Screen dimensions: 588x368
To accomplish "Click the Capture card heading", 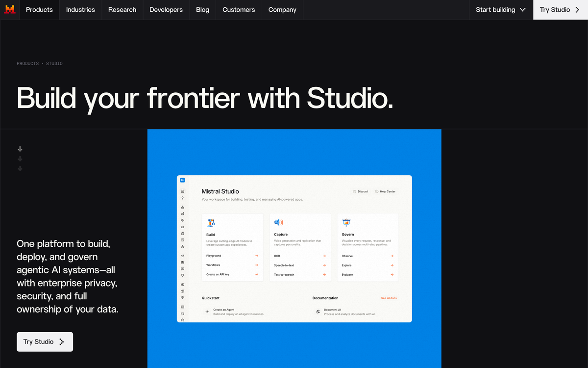I will pos(281,235).
